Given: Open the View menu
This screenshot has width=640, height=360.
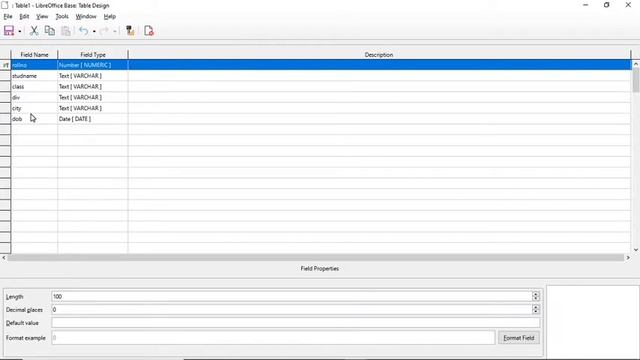Looking at the screenshot, I should pos(42,16).
